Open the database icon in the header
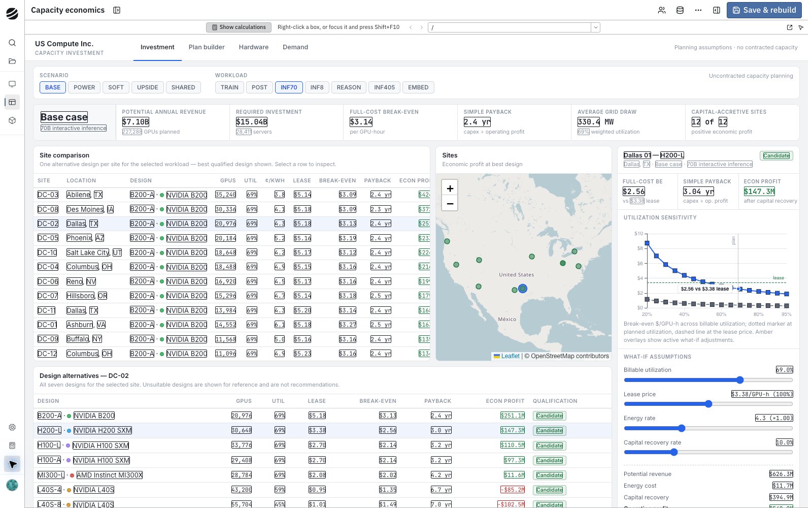This screenshot has width=812, height=508. pyautogui.click(x=680, y=10)
